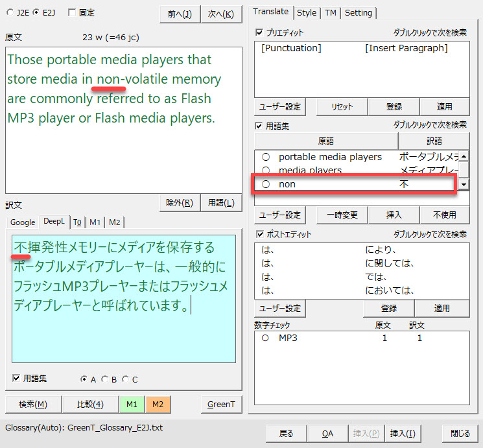This screenshot has height=448, width=483.
Task: Uncheck the ポストエディット checkbox
Action: click(259, 234)
